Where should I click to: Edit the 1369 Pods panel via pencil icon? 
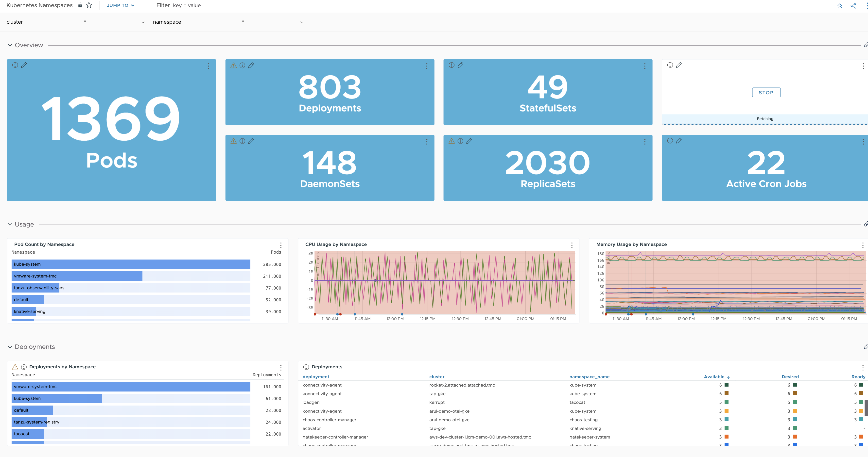(x=24, y=65)
